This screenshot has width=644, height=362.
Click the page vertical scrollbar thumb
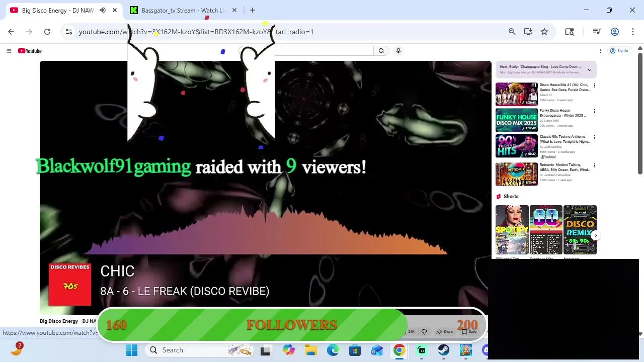[x=640, y=113]
